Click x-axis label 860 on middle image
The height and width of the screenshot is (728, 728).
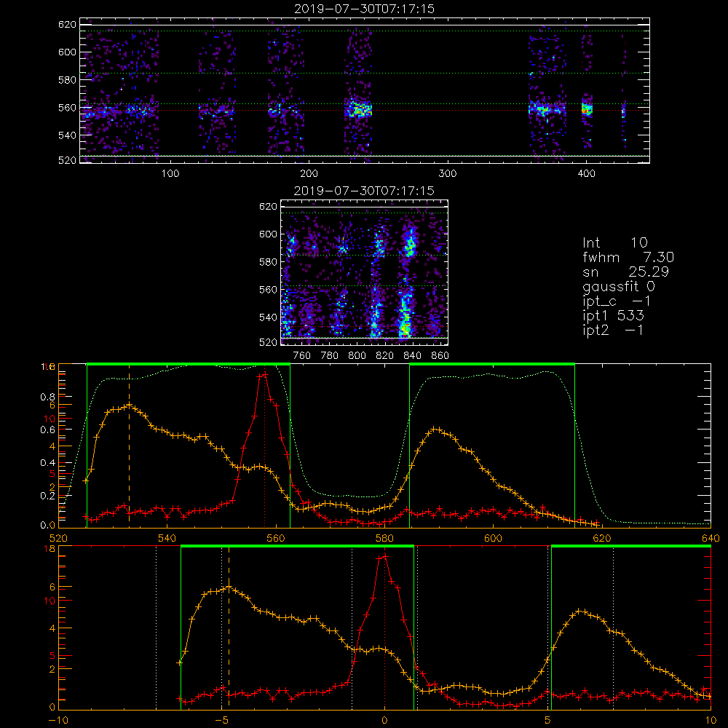[440, 356]
